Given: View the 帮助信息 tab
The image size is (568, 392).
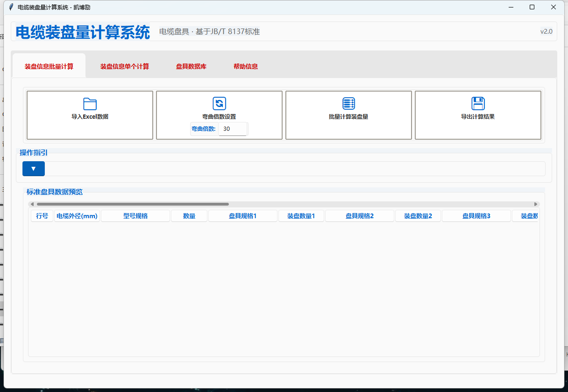Looking at the screenshot, I should tap(246, 66).
